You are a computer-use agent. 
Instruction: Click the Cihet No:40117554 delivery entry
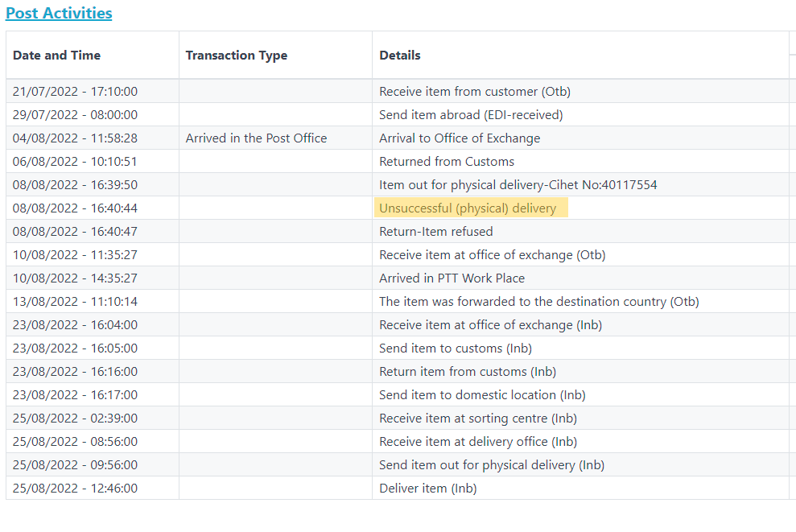pos(518,185)
